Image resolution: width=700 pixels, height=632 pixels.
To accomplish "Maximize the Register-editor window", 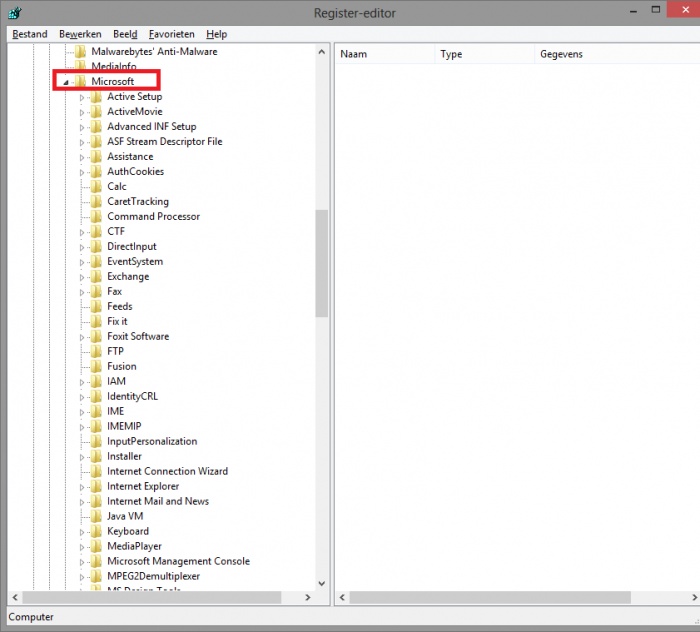I will (655, 10).
